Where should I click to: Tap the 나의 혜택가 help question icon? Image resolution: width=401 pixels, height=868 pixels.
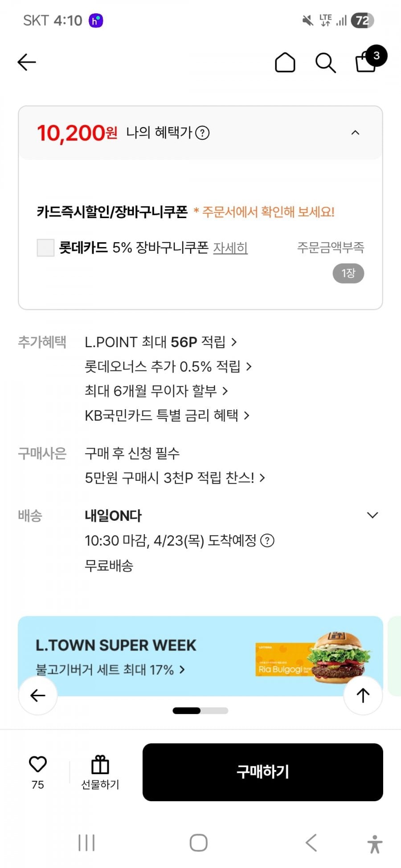[x=202, y=133]
